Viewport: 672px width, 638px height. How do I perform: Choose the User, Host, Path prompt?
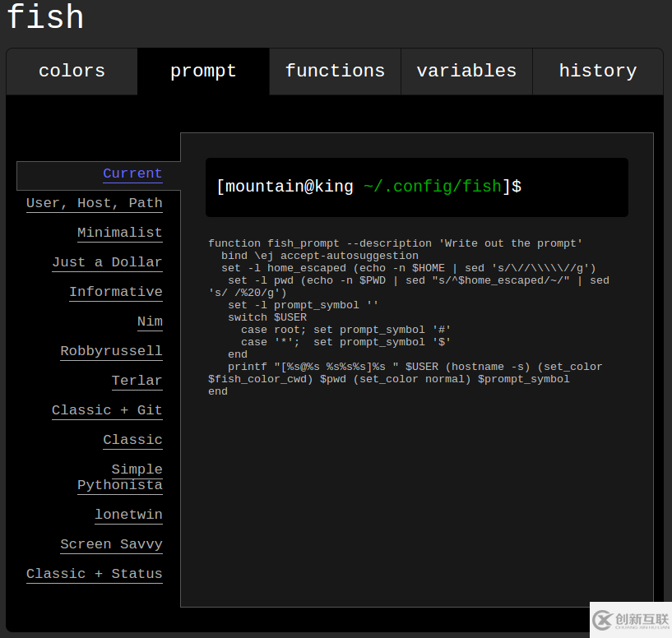pyautogui.click(x=95, y=203)
